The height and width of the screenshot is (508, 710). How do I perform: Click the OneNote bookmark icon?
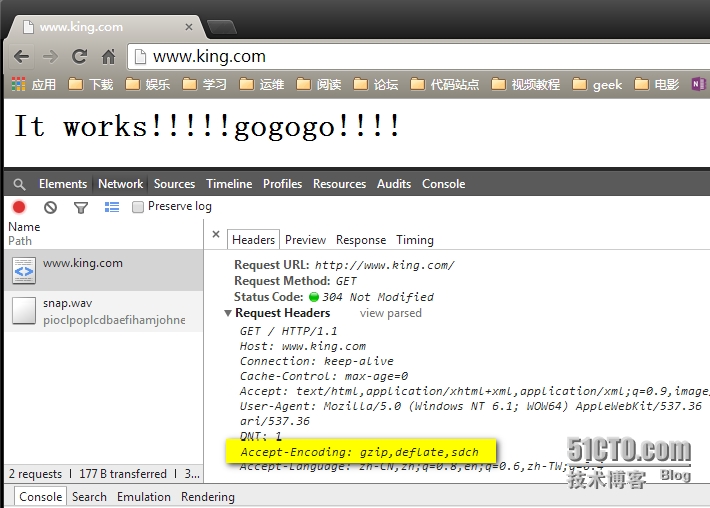tap(698, 84)
